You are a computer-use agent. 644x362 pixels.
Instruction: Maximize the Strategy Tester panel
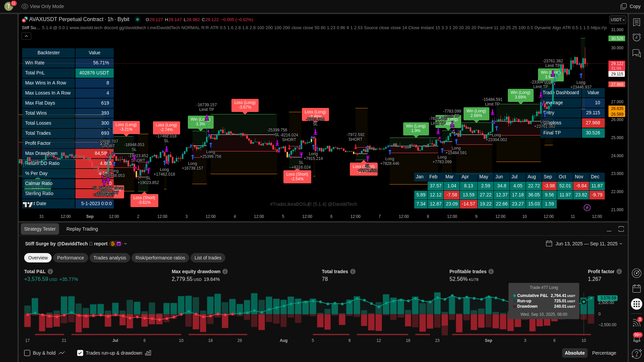(x=621, y=229)
